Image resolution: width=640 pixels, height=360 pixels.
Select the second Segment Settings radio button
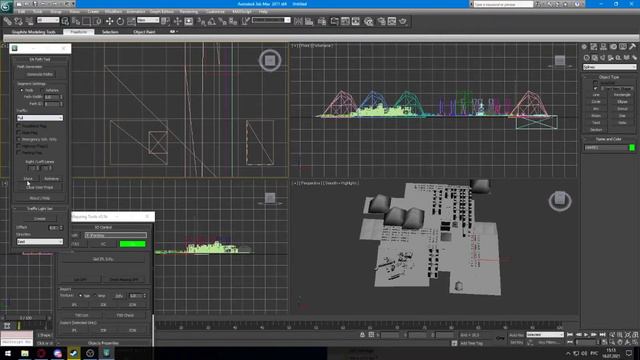pyautogui.click(x=42, y=90)
